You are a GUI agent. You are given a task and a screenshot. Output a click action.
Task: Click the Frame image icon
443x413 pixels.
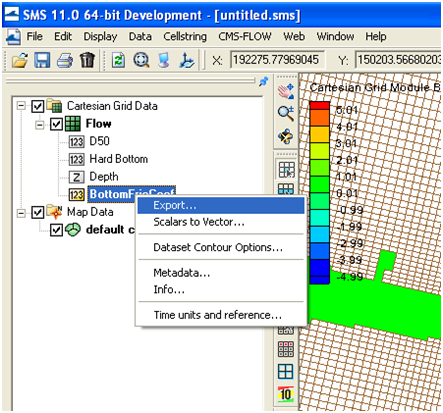pyautogui.click(x=141, y=60)
